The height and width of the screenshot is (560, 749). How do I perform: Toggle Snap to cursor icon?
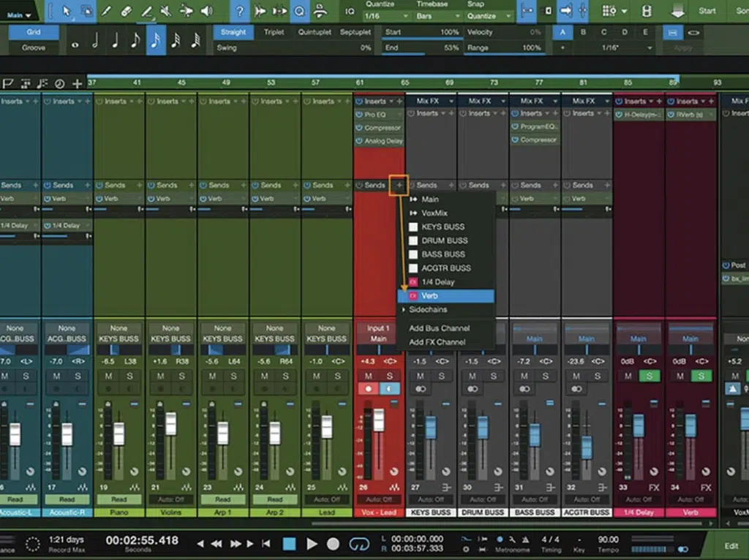[x=583, y=11]
